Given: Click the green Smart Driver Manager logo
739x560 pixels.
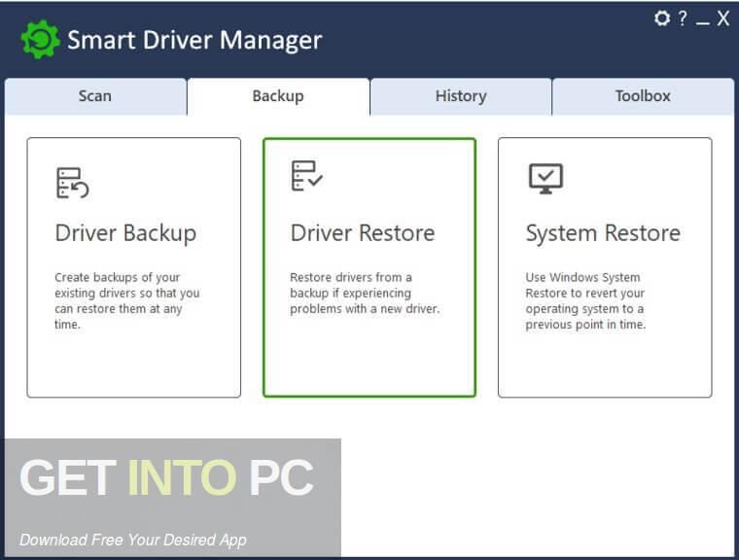Looking at the screenshot, I should 40,40.
